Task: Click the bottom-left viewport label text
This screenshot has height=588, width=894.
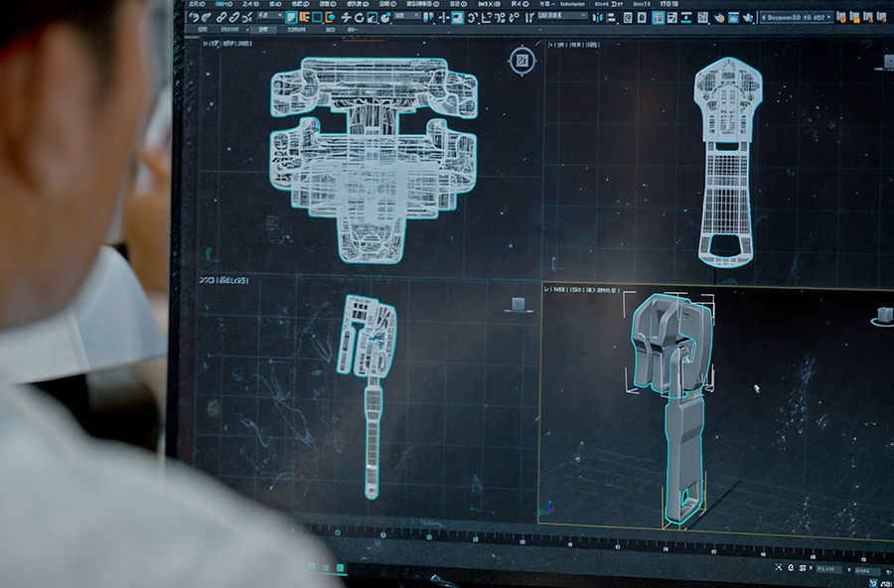Action: point(223,280)
